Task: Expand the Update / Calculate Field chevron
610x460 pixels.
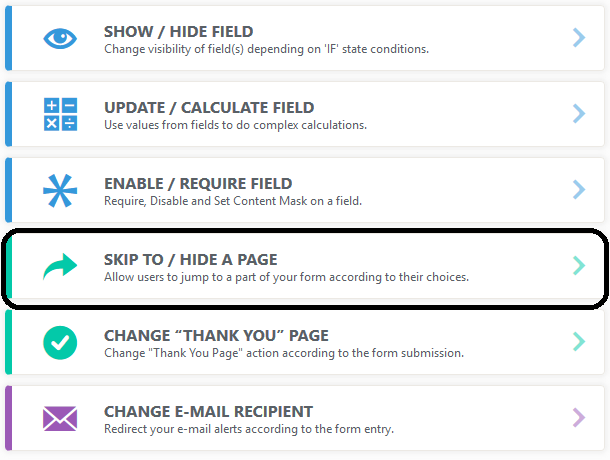Action: [x=579, y=114]
